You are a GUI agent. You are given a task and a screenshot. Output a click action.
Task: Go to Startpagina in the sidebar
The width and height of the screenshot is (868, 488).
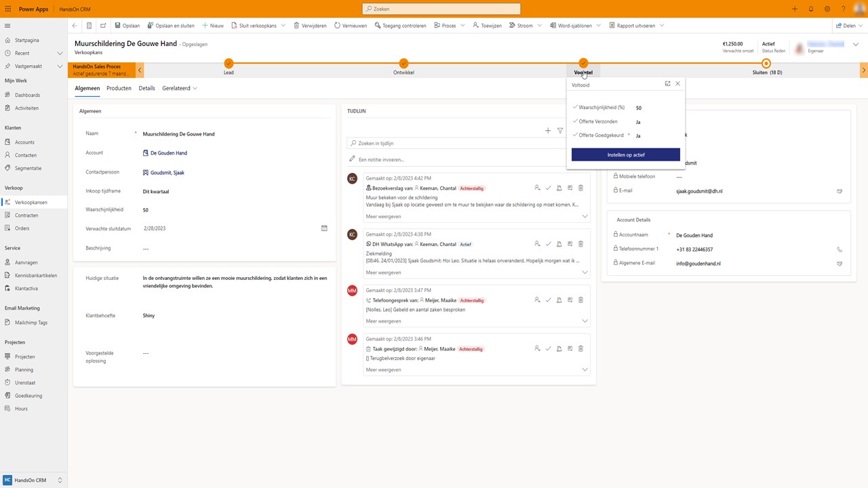[27, 41]
